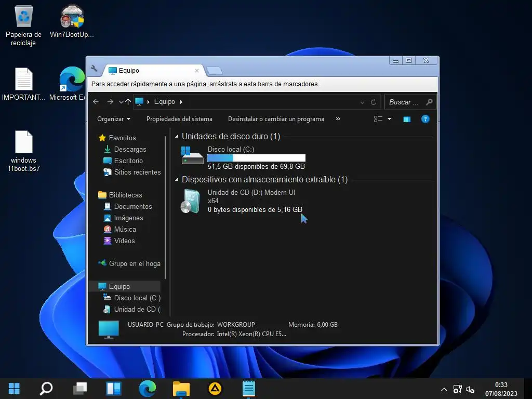Select Disco local (C:) in navigation tree
This screenshot has width=532, height=399.
pyautogui.click(x=132, y=298)
